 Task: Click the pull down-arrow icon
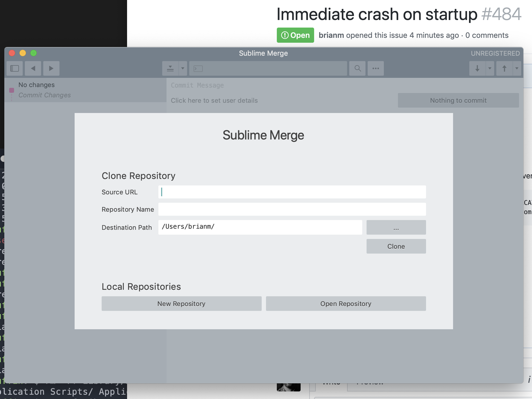(x=477, y=68)
